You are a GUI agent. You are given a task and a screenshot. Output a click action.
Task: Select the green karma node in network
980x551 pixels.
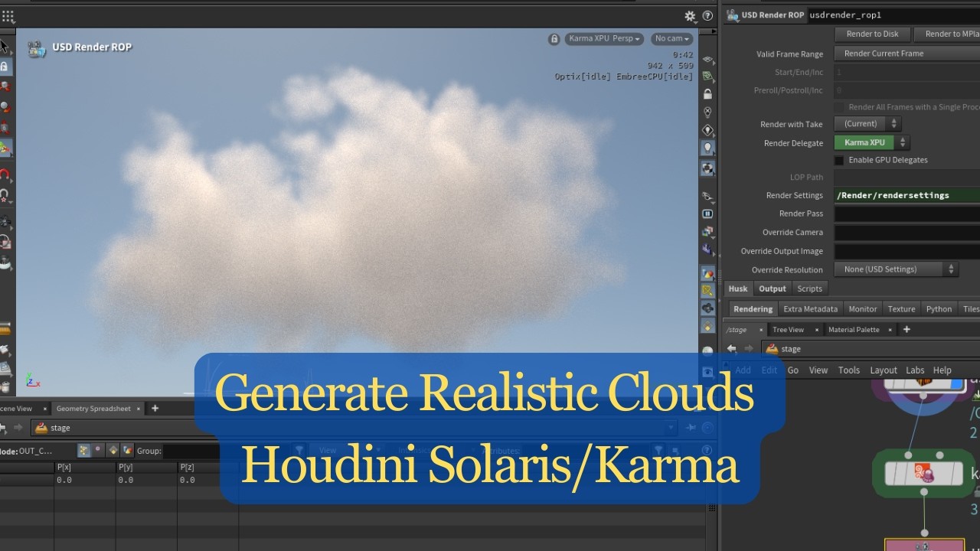click(x=923, y=474)
